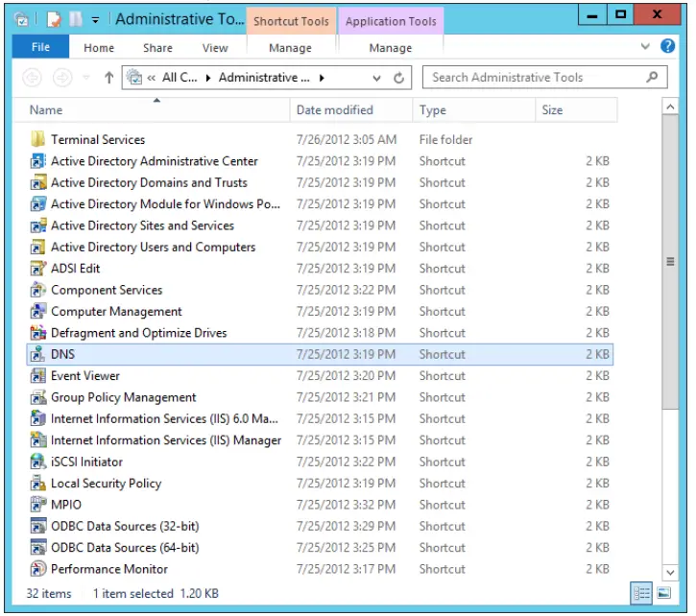Click the Group Policy Management icon
This screenshot has width=696, height=616.
38,397
